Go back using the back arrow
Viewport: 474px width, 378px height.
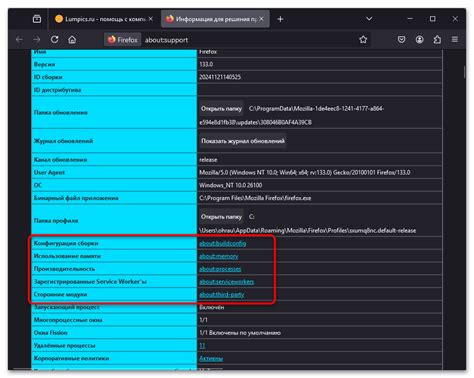19,40
